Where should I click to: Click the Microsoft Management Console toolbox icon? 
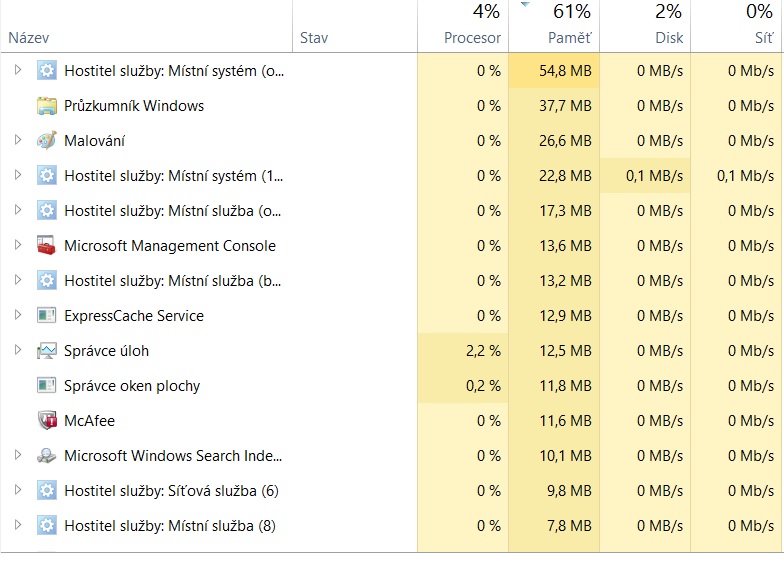(47, 246)
